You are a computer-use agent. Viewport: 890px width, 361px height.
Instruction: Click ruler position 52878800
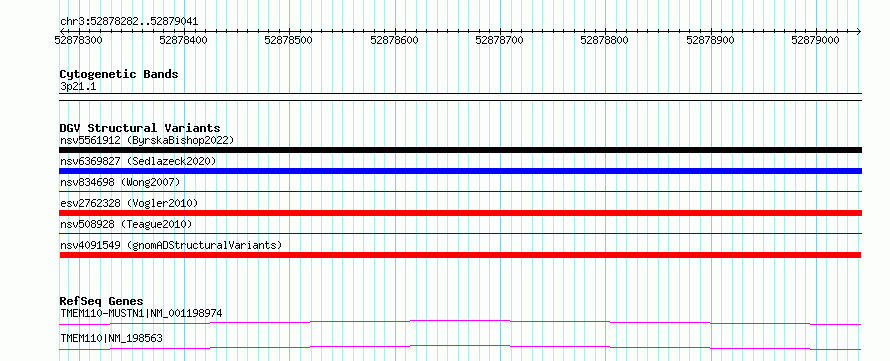click(x=605, y=40)
